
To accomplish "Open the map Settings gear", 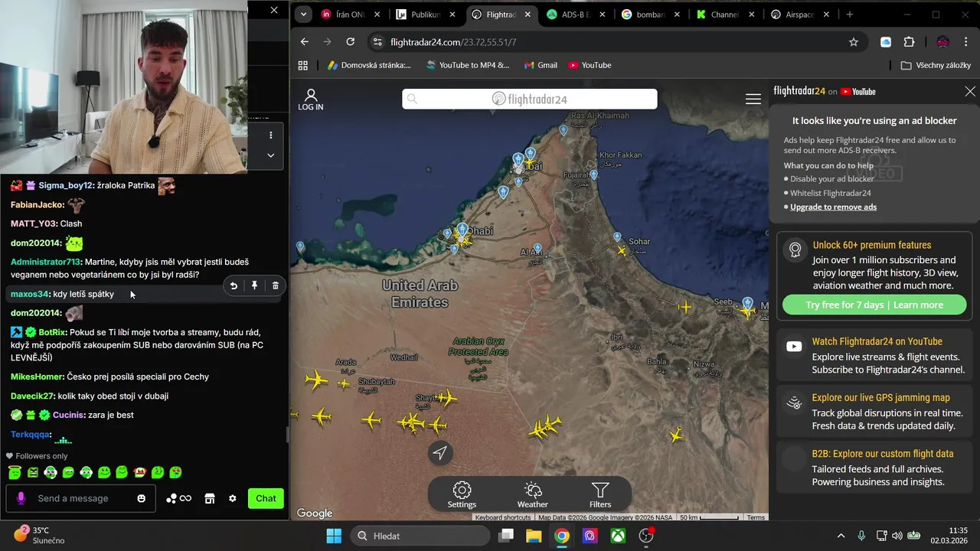I will 462,495.
